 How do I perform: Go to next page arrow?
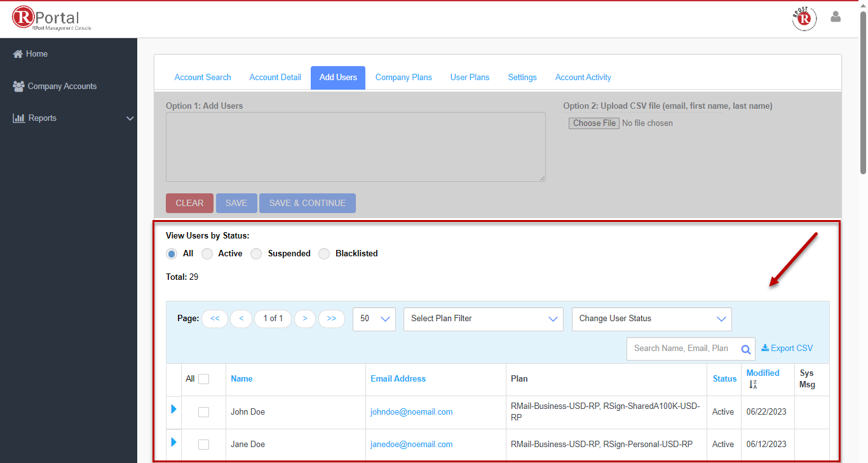tap(305, 319)
